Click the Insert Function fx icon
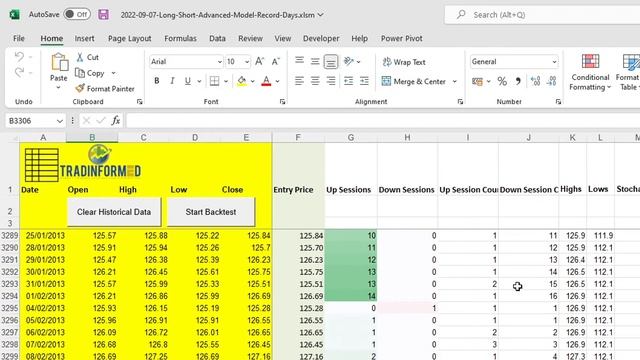 coord(116,120)
